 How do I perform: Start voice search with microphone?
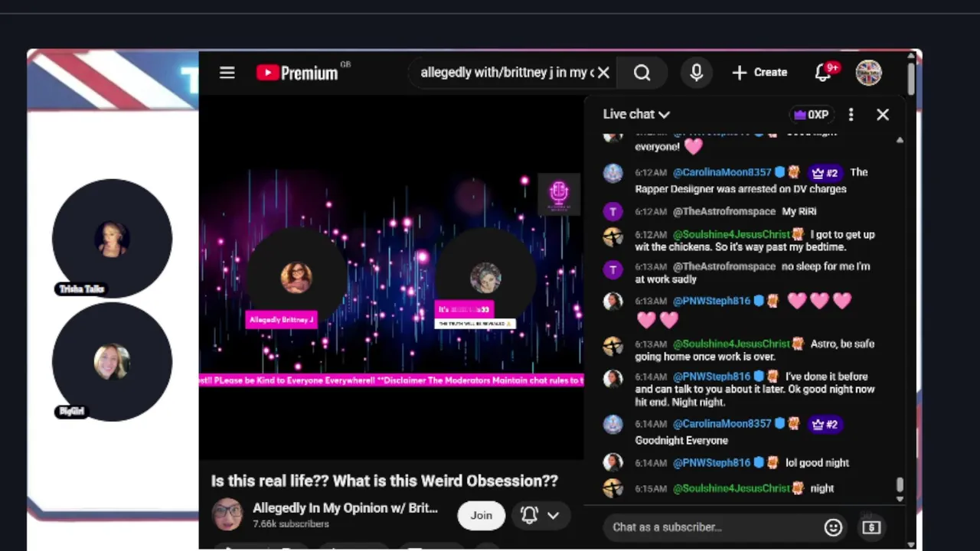click(696, 73)
